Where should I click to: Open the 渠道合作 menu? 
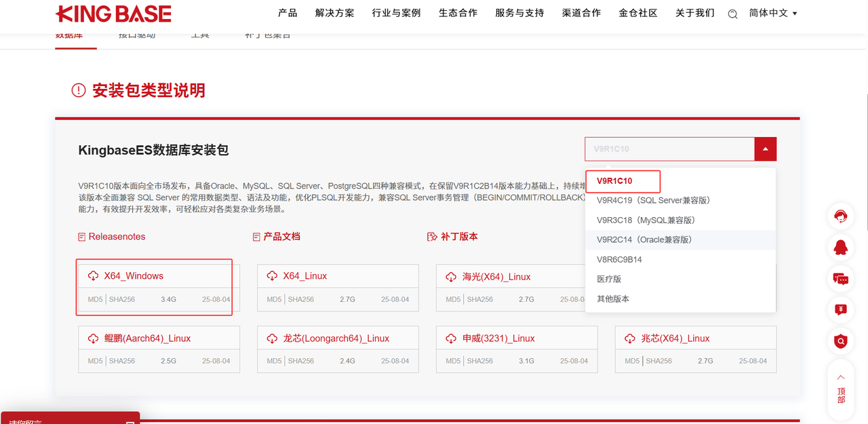(x=581, y=13)
